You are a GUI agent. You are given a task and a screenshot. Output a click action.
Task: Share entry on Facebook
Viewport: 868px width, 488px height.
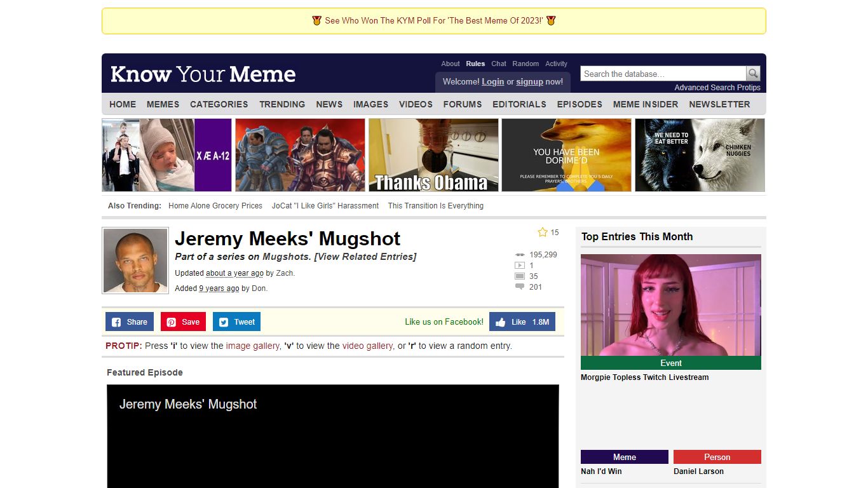(130, 322)
